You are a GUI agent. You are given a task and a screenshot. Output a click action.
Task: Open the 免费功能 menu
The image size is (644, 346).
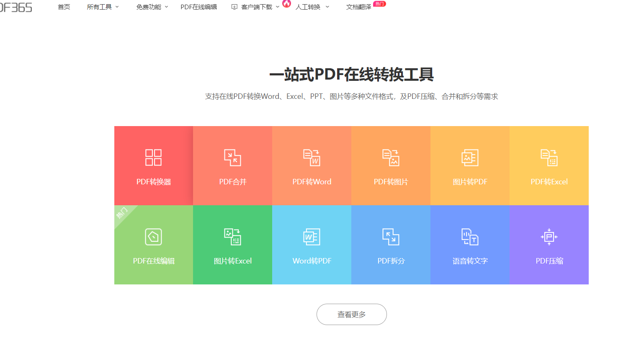click(x=149, y=7)
